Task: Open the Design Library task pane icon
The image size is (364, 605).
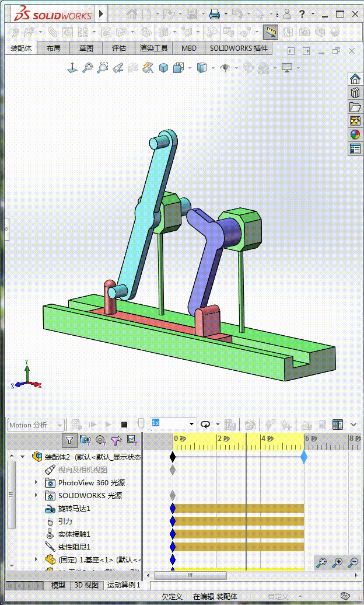Action: pos(355,93)
